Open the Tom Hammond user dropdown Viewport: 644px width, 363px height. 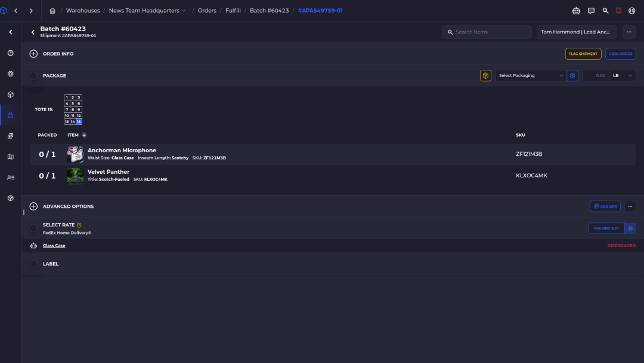(x=577, y=32)
